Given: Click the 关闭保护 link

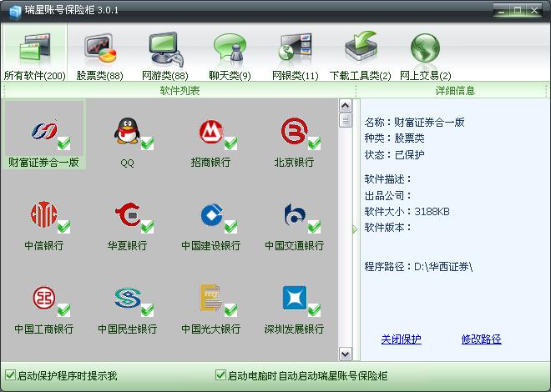Looking at the screenshot, I should click(x=402, y=339).
